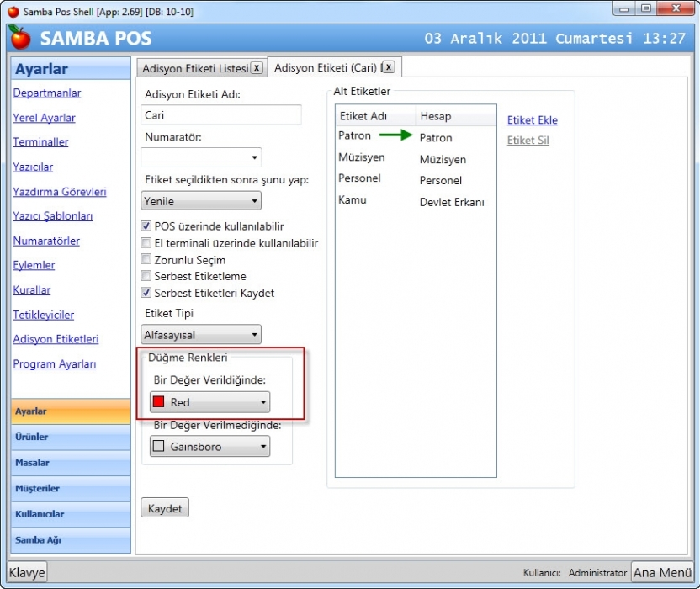
Task: Open the Klavye on-screen keyboard
Action: (x=27, y=572)
